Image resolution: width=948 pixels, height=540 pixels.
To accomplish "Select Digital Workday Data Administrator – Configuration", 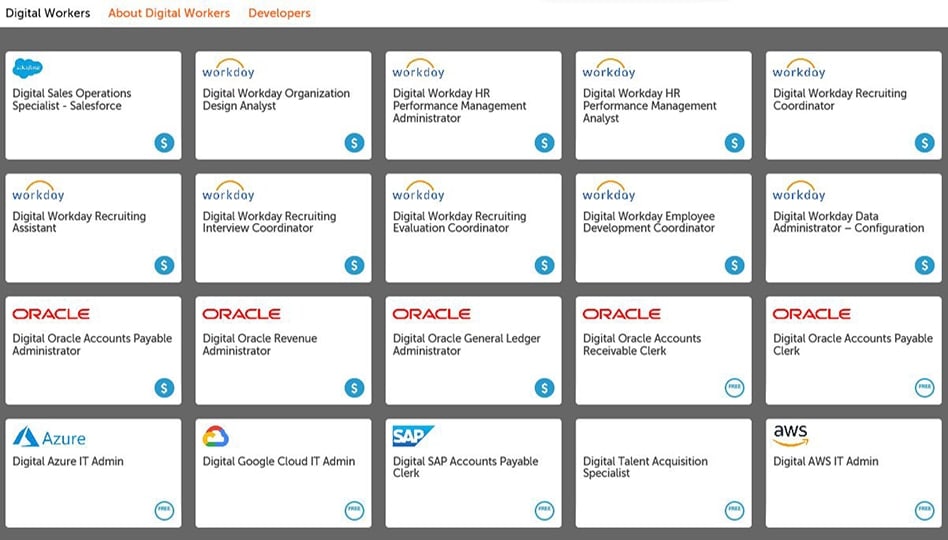I will click(x=848, y=222).
